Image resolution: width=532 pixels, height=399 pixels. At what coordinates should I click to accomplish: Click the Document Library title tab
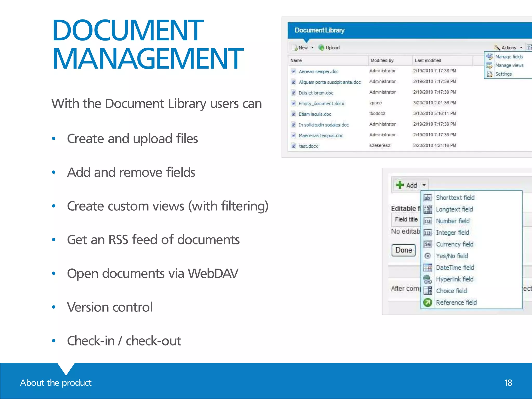[x=320, y=30]
